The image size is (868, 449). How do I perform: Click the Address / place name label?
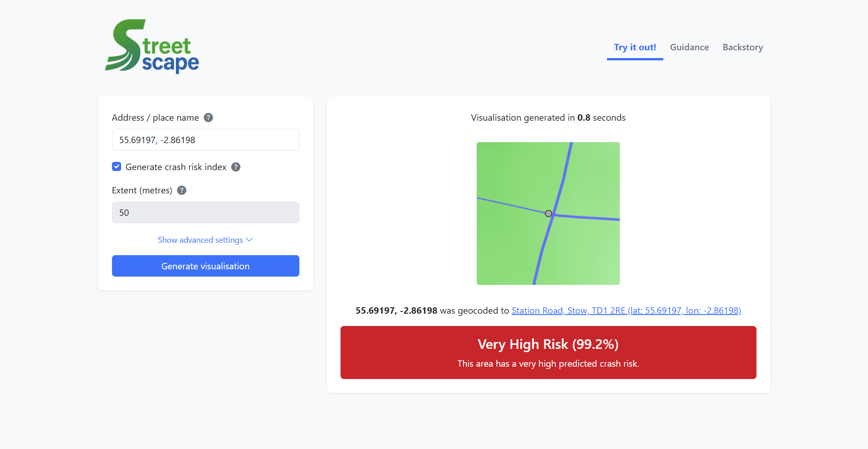pos(155,118)
